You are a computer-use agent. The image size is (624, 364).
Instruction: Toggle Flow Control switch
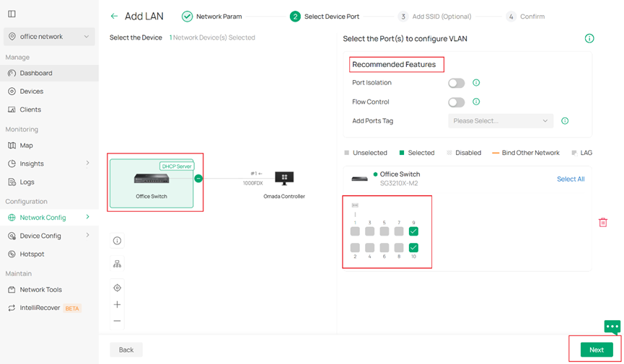457,102
